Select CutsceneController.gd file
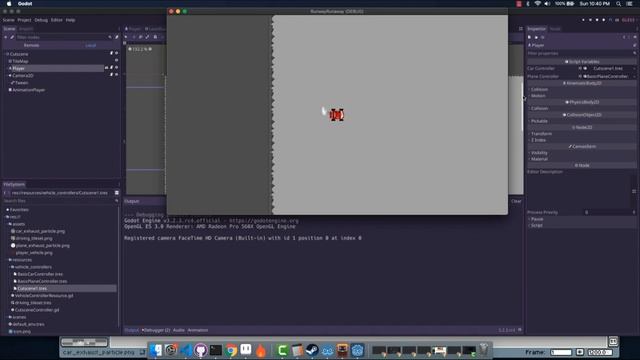This screenshot has width=640, height=360. (x=37, y=310)
